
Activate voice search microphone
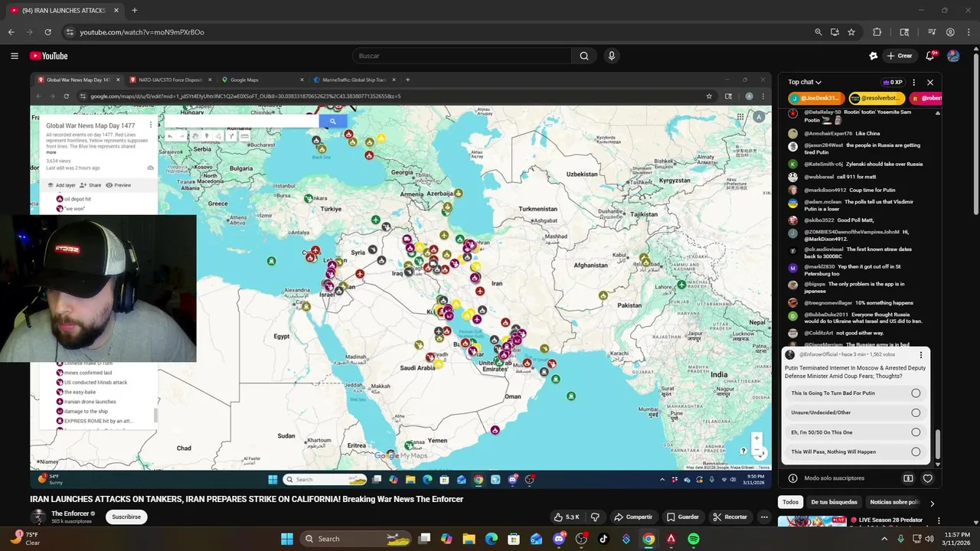(611, 56)
